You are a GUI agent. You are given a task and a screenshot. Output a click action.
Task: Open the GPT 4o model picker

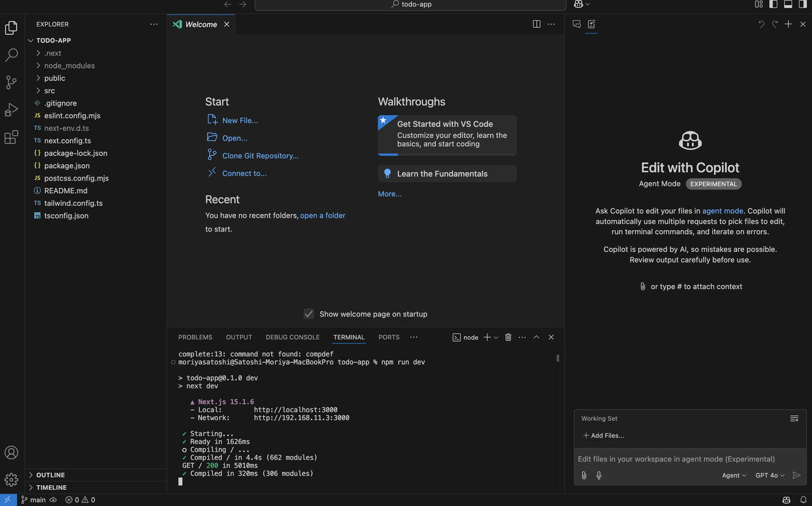click(x=770, y=476)
